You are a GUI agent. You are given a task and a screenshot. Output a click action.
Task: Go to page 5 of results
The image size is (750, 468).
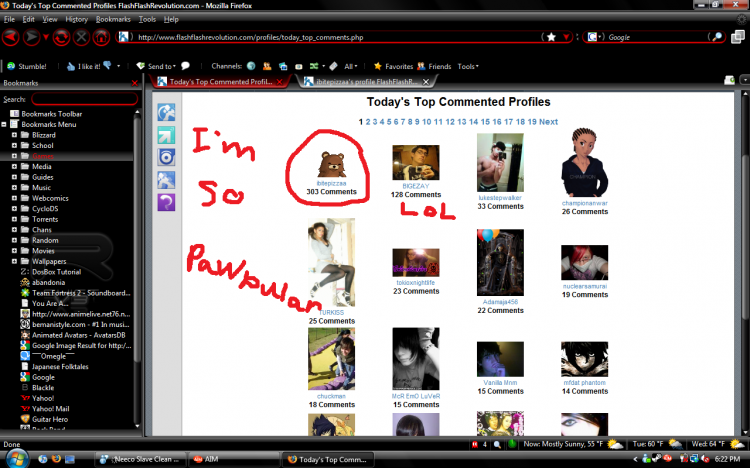[389, 122]
